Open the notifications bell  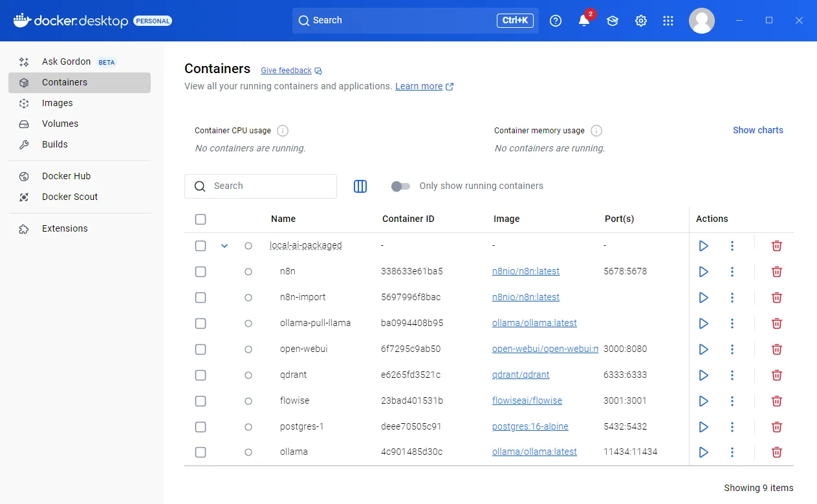[583, 21]
